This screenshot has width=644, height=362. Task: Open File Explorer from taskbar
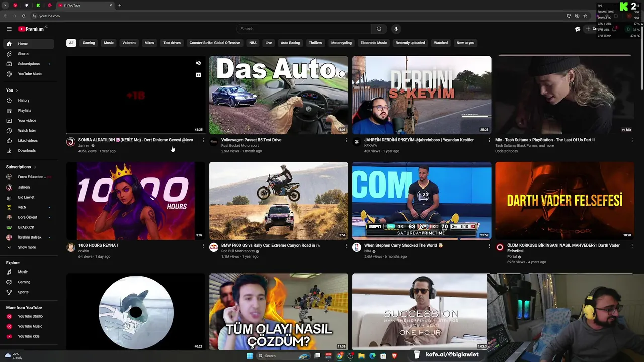point(361,356)
